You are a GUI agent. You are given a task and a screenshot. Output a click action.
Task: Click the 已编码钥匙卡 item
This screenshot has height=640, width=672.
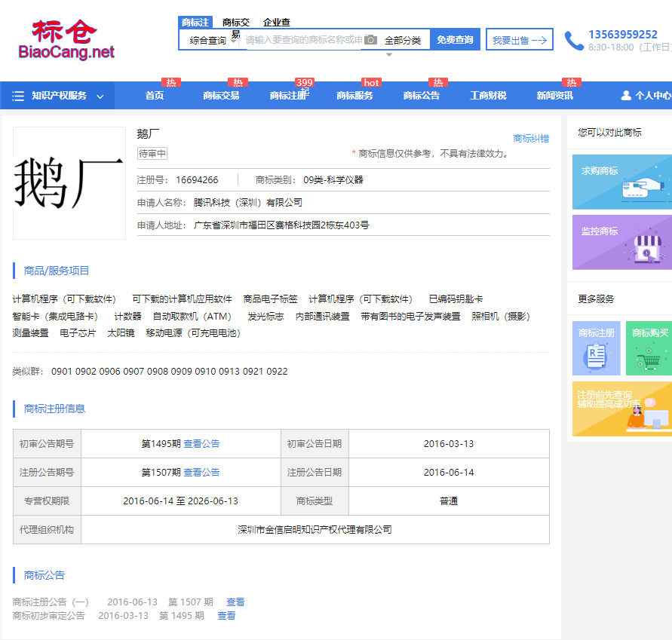456,299
